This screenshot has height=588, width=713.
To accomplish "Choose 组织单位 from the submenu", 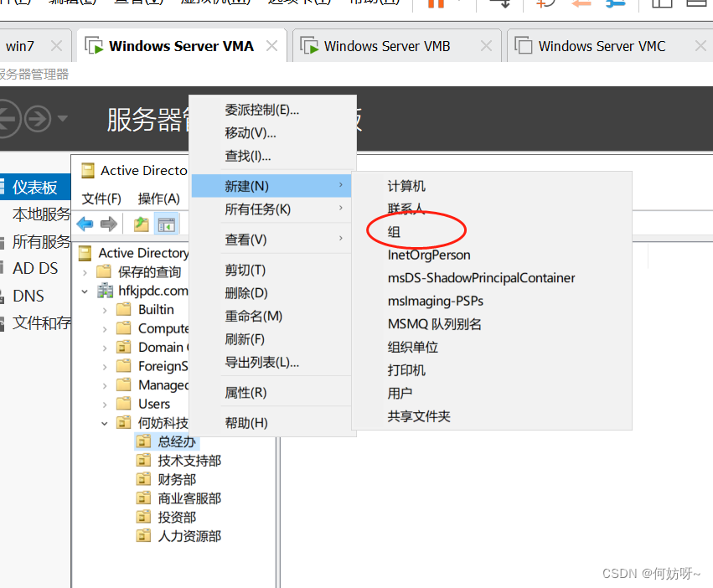I will (x=412, y=347).
